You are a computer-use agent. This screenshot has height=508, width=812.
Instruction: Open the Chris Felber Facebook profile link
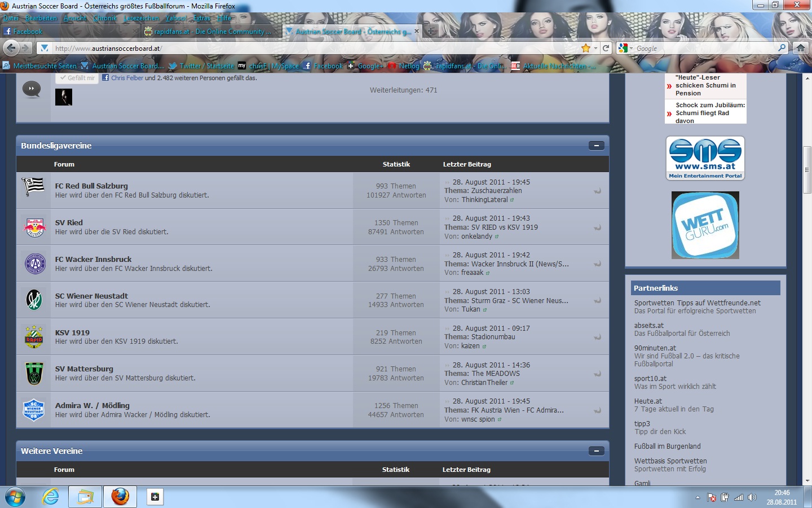pyautogui.click(x=127, y=78)
